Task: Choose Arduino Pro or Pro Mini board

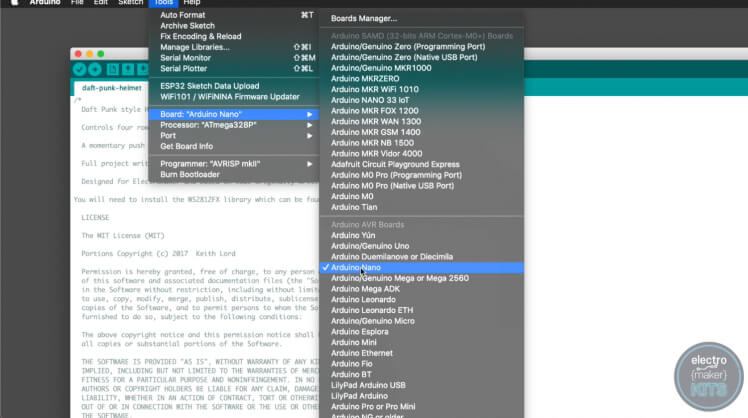Action: tap(422, 407)
